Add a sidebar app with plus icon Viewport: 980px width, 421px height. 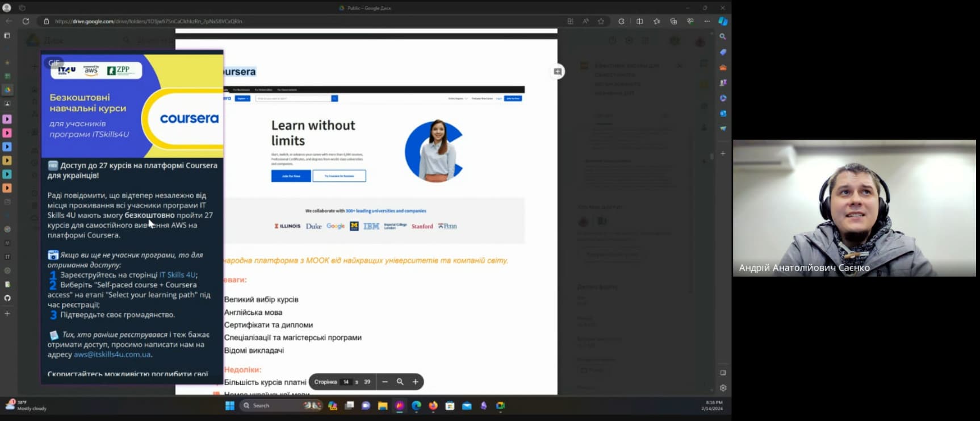723,153
